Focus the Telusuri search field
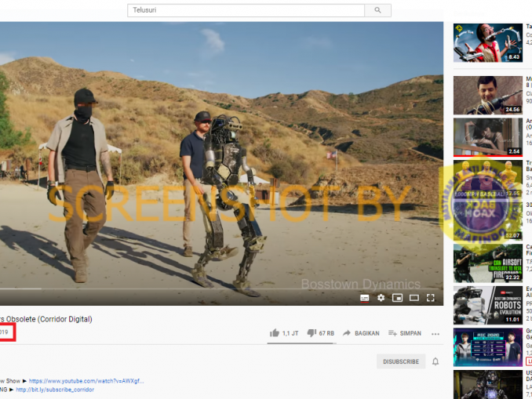 click(246, 10)
